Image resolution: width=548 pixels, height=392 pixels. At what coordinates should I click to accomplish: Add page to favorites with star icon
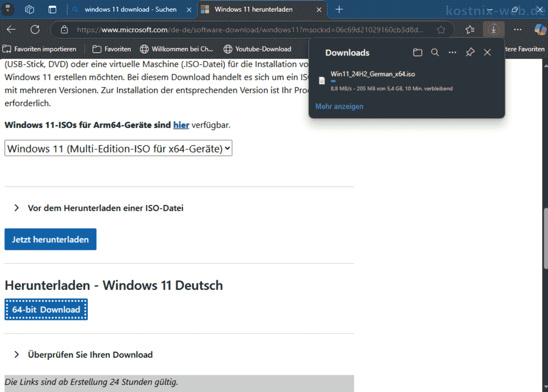tap(441, 30)
